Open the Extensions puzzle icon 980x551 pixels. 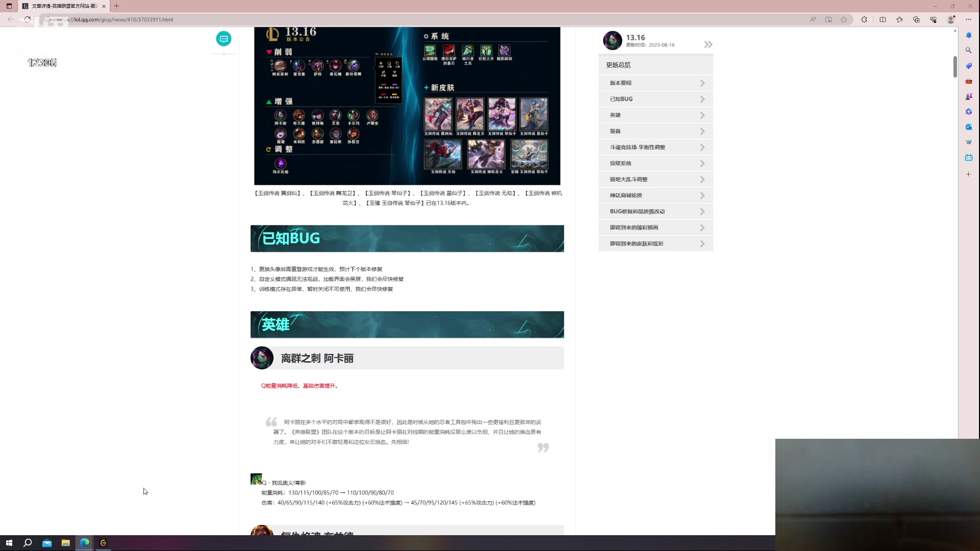tap(864, 19)
